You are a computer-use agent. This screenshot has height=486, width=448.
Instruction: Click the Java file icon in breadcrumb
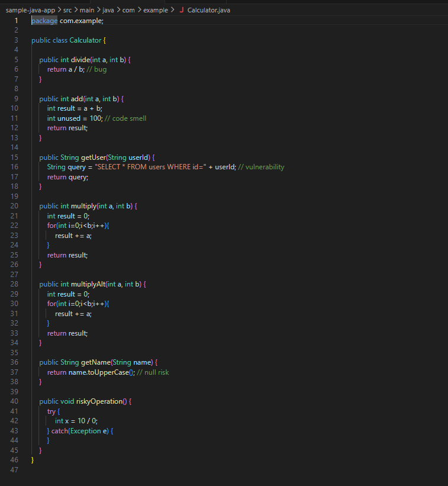pyautogui.click(x=182, y=10)
